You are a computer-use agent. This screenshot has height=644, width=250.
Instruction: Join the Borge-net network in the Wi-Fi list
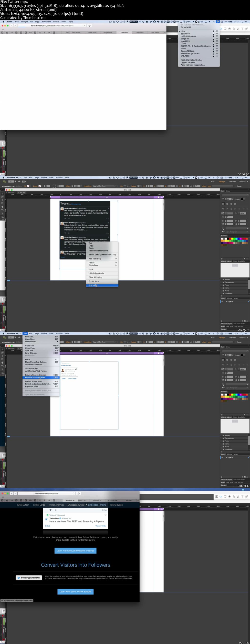(199, 39)
